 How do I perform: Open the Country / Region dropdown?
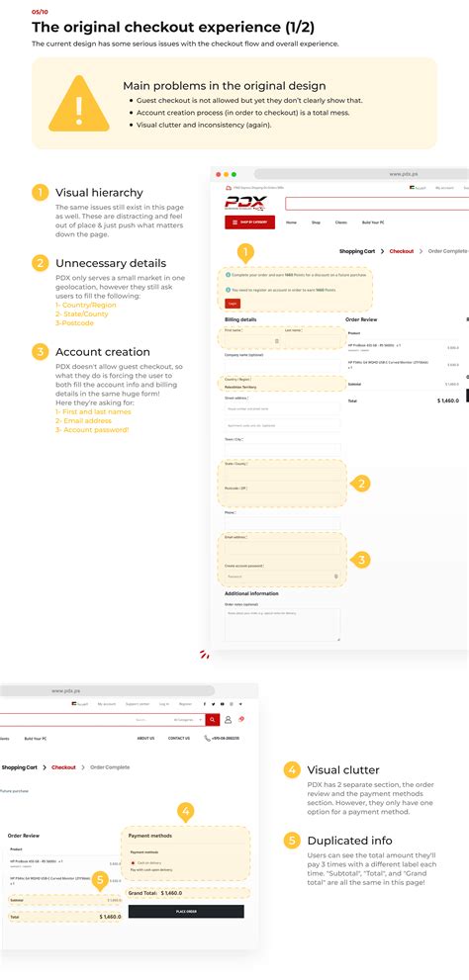coord(282,387)
